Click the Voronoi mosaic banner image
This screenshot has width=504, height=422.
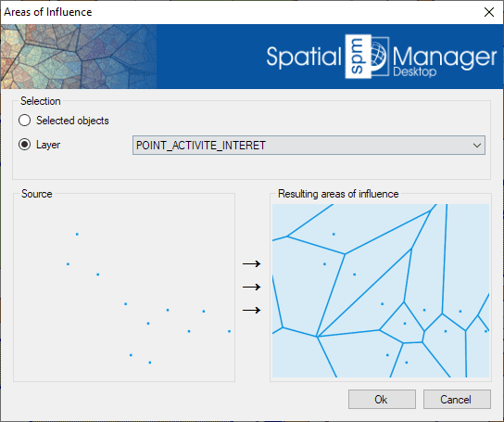point(79,57)
